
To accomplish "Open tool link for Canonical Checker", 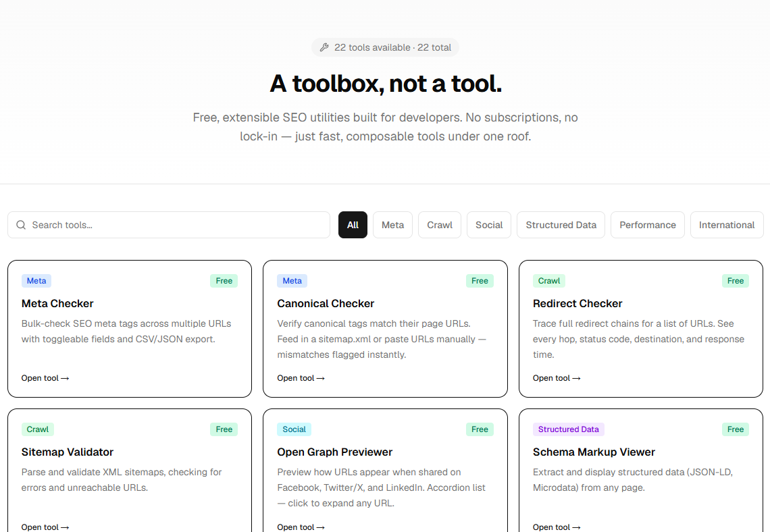I will [x=301, y=378].
